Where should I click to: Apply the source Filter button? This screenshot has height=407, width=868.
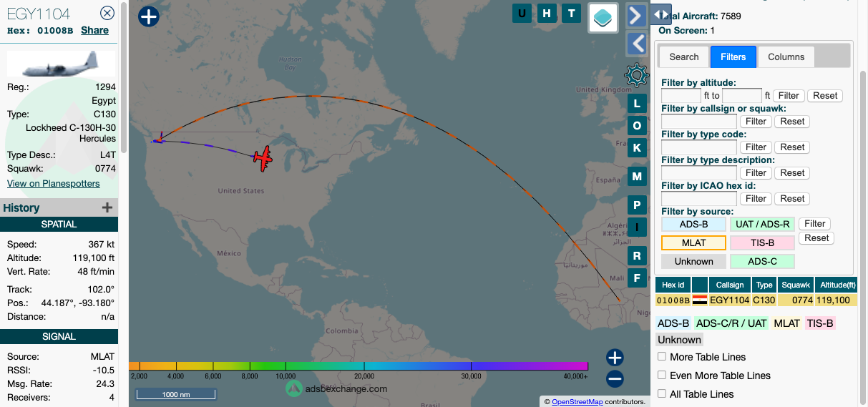815,224
